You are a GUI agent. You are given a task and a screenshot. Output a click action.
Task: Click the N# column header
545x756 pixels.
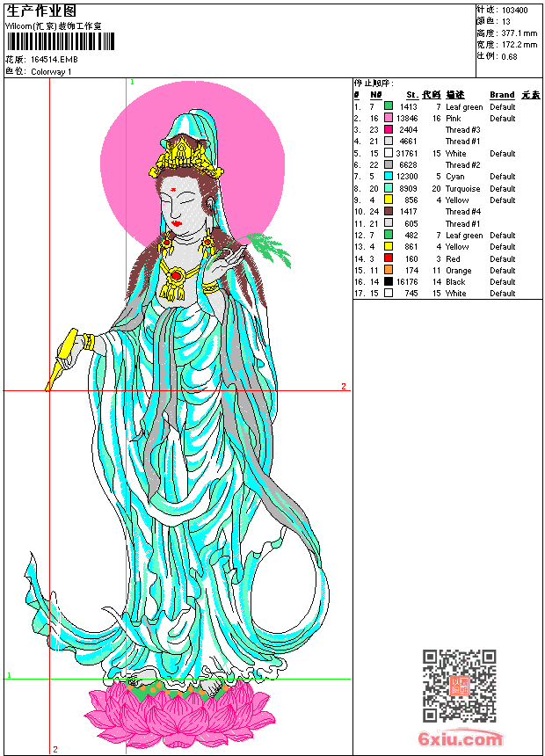[375, 95]
